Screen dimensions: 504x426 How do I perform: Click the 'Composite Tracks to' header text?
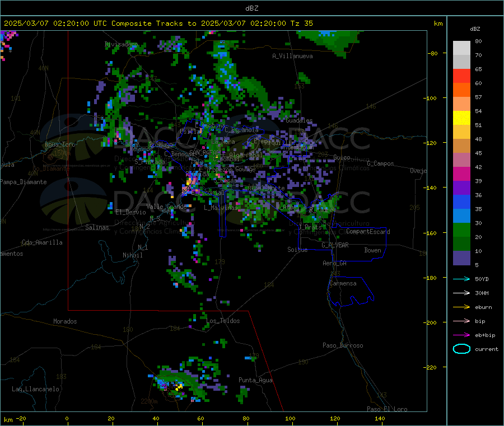pos(153,24)
